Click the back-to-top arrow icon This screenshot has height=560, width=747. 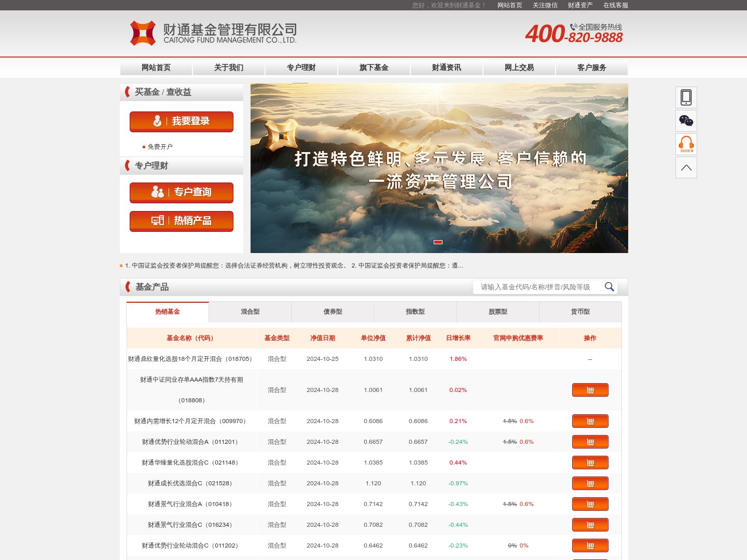coord(686,167)
